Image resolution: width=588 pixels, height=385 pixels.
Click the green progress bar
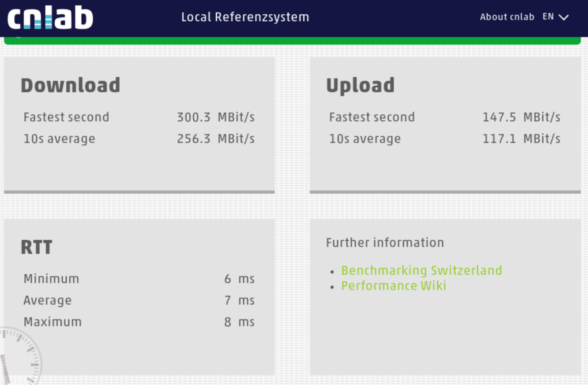[292, 41]
